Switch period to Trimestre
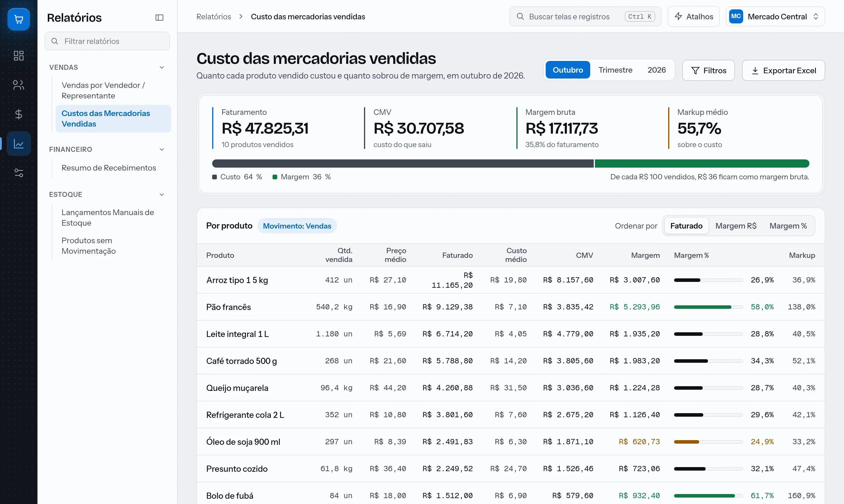 [615, 70]
